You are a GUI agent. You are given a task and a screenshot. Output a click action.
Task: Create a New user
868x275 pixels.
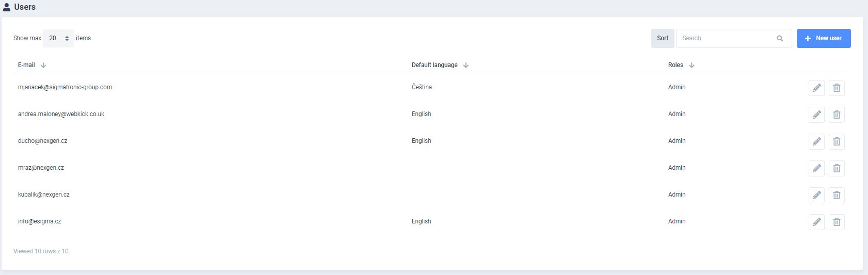click(x=823, y=38)
